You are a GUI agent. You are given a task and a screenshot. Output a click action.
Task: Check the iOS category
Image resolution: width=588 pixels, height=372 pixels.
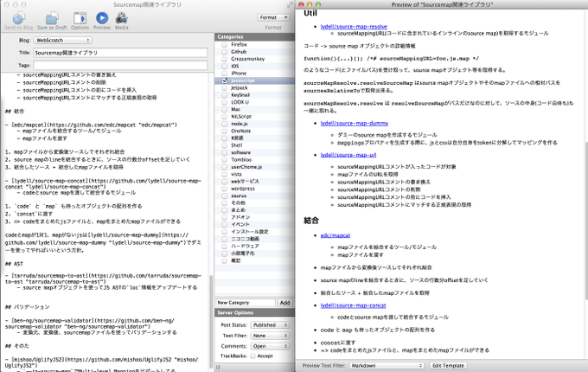coord(224,66)
